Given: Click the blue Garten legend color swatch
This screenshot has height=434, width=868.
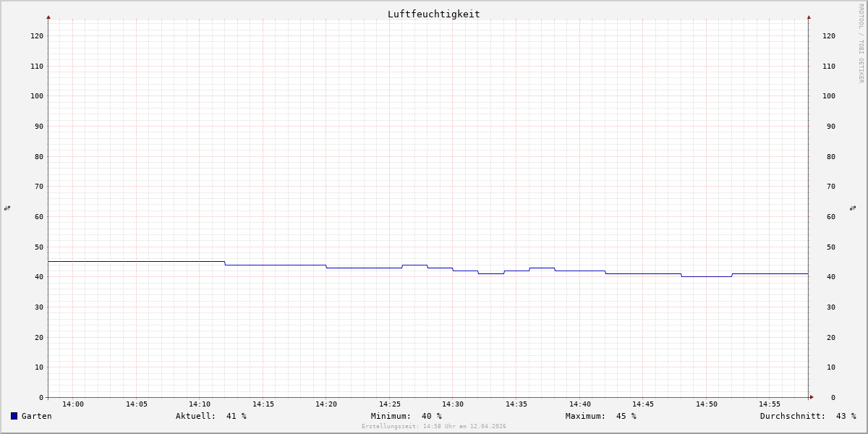Looking at the screenshot, I should [14, 416].
